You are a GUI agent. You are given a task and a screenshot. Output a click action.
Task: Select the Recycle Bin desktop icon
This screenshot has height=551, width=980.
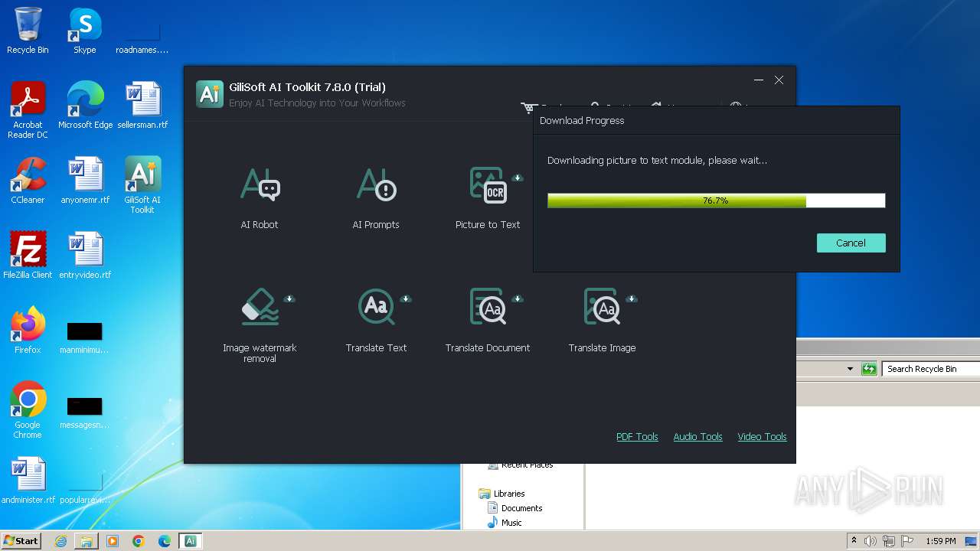[x=28, y=31]
